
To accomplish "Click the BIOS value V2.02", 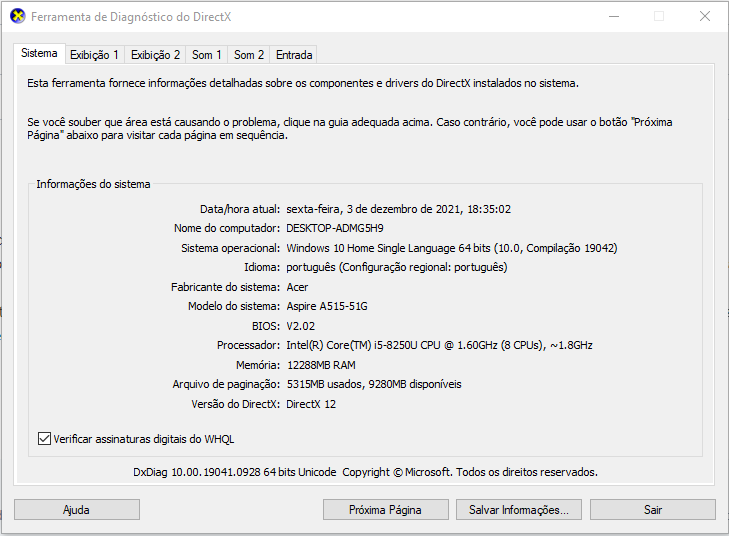I will pos(300,326).
